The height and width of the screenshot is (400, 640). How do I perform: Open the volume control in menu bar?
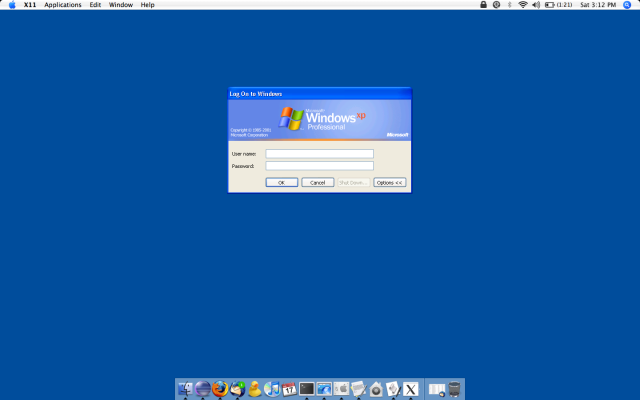[536, 5]
